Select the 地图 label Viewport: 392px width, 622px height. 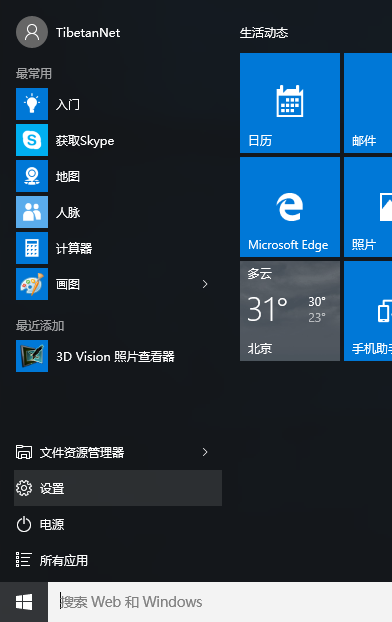point(68,176)
